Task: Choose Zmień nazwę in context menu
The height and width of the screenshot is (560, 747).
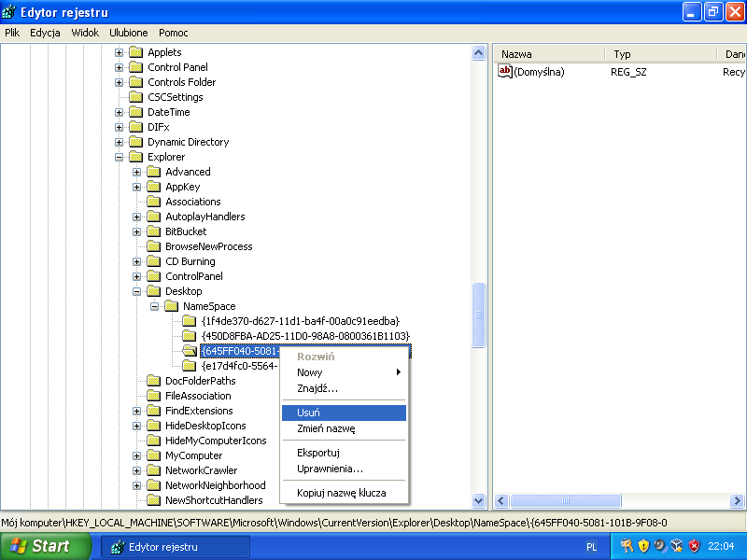Action: tap(344, 428)
